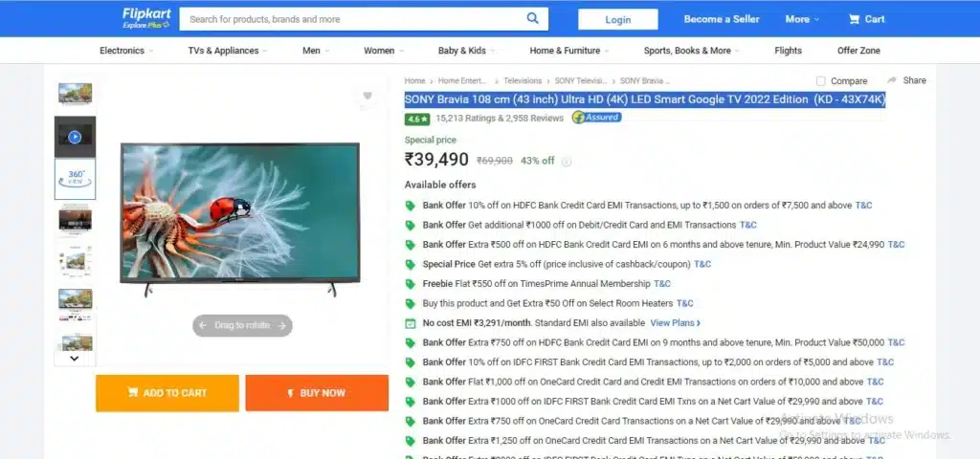Open the shopping Cart icon

tap(854, 19)
